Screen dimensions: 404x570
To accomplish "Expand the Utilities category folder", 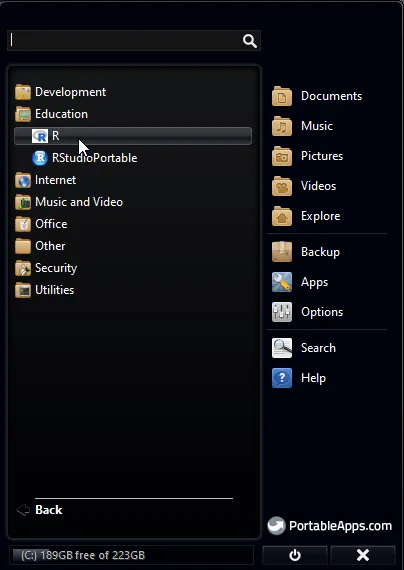I will point(45,290).
